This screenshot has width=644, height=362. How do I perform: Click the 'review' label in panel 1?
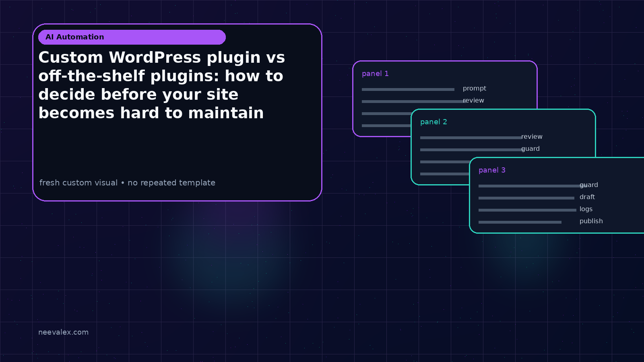coord(473,101)
